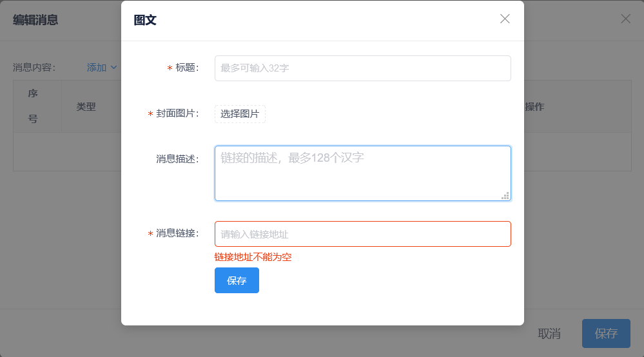Close the 图文 dialog with the X icon
Screen dimensions: 644x357
coord(505,19)
